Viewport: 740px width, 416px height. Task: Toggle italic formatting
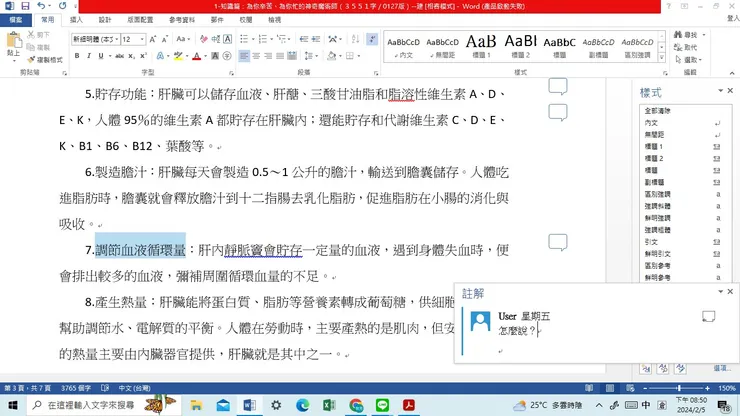tap(89, 56)
